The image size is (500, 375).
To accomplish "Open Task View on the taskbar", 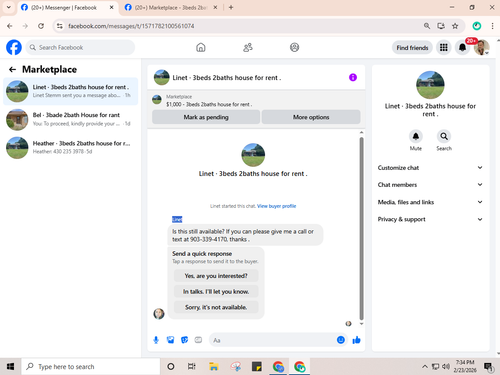I will (x=192, y=367).
